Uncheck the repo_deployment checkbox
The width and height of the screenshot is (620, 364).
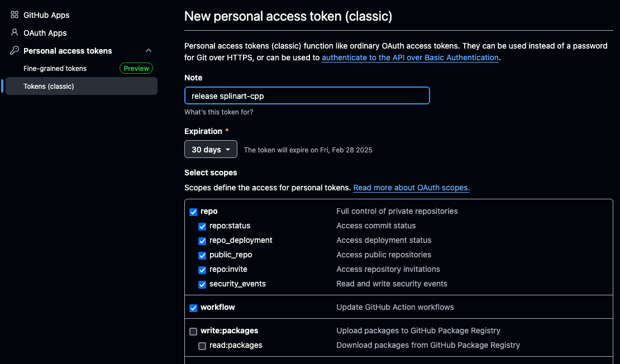[x=202, y=241]
